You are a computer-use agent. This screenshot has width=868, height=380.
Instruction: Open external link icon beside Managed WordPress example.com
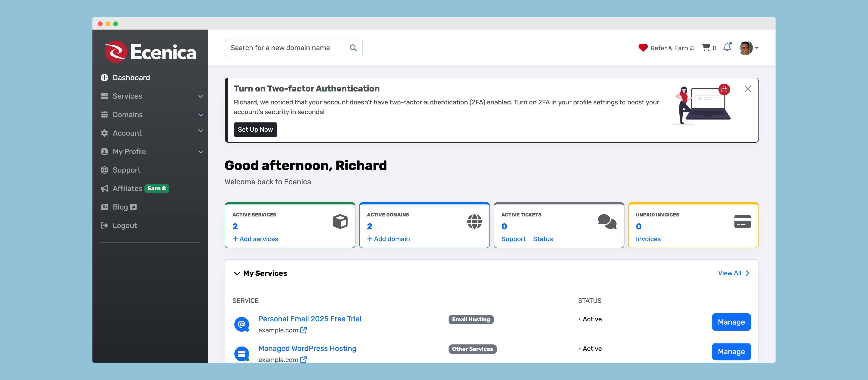tap(303, 359)
